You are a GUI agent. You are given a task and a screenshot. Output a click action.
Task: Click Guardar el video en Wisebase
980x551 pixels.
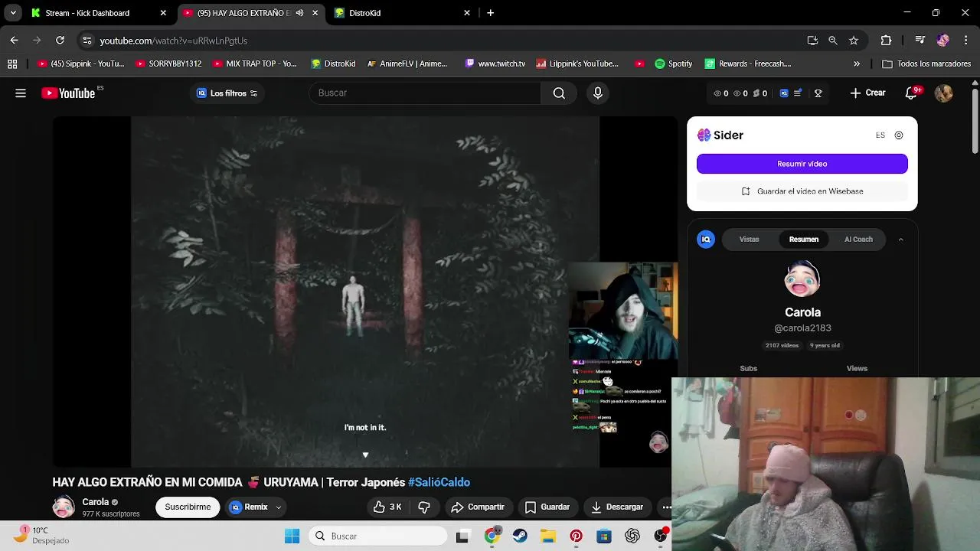click(x=802, y=191)
